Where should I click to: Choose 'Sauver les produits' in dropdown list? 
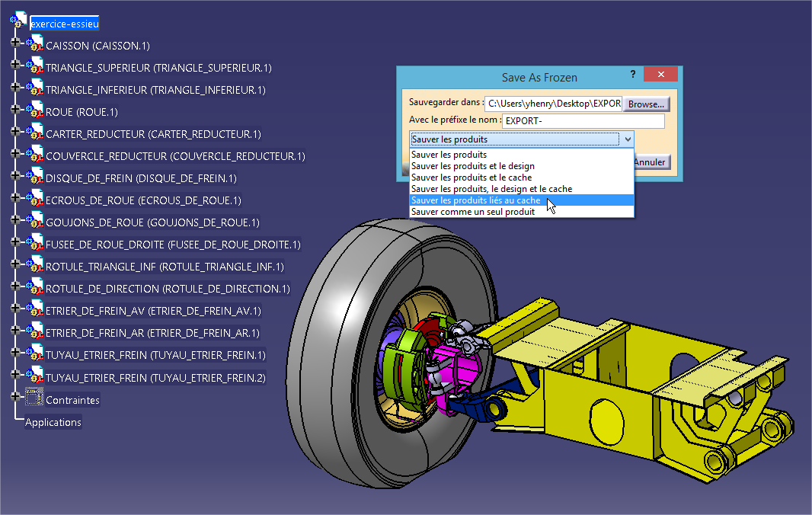click(x=522, y=155)
